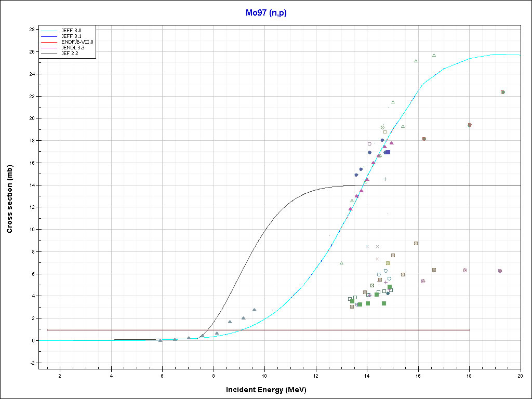Click the chart title Mo97 (n,p)
Image resolution: width=532 pixels, height=399 pixels.
coord(265,13)
